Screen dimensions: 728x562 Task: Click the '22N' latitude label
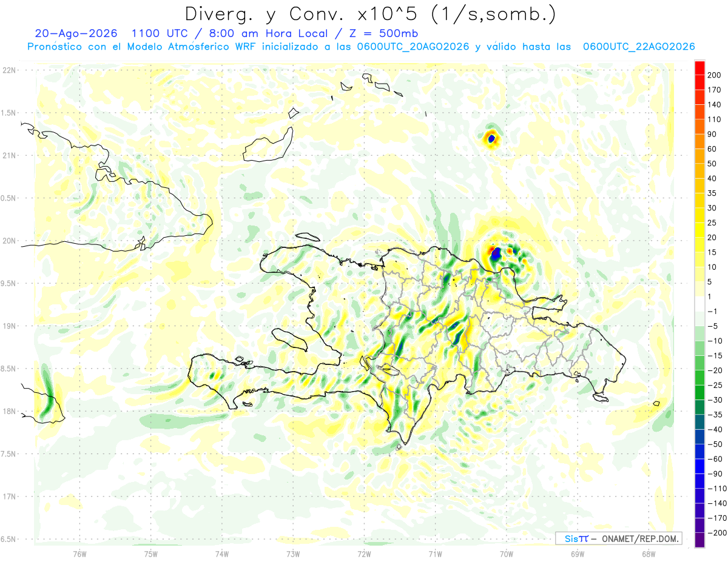tap(8, 70)
